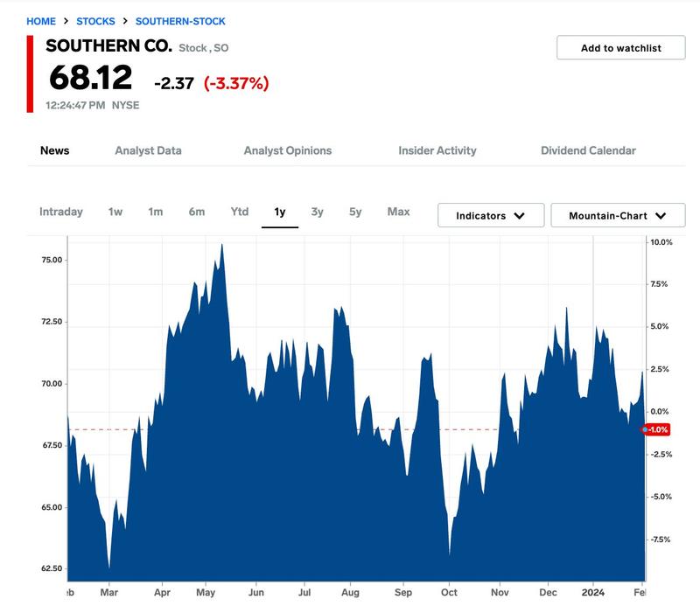Click the 7.5% right axis label
Screen dimensions: 700x613
659,284
